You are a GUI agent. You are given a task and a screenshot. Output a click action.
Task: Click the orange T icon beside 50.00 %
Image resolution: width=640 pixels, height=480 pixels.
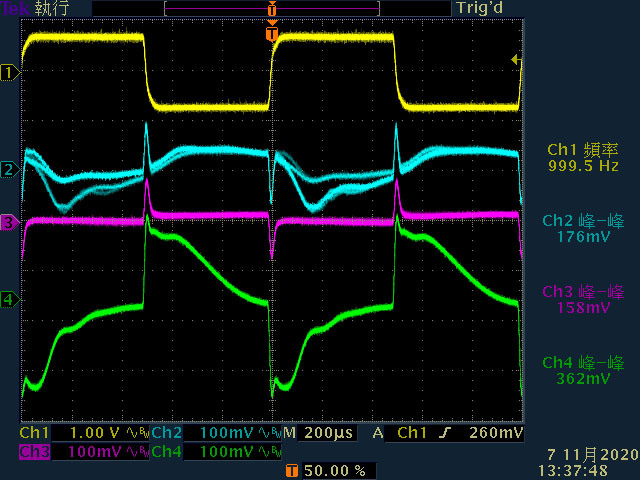coord(291,471)
